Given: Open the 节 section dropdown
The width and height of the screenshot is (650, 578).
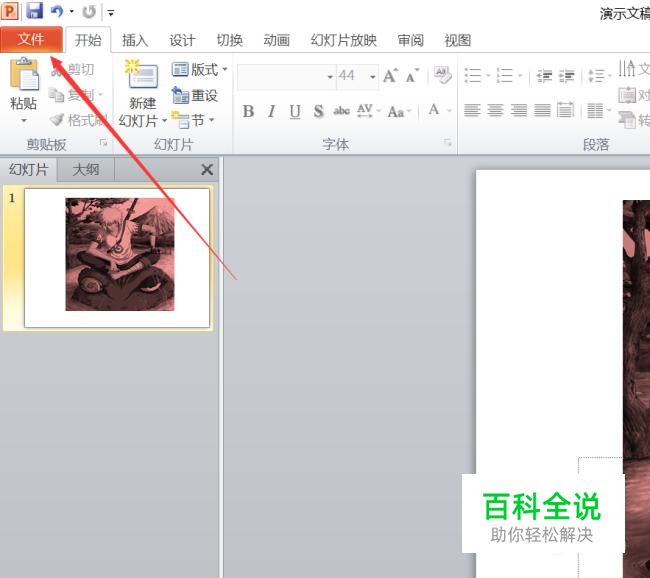Looking at the screenshot, I should [x=194, y=121].
